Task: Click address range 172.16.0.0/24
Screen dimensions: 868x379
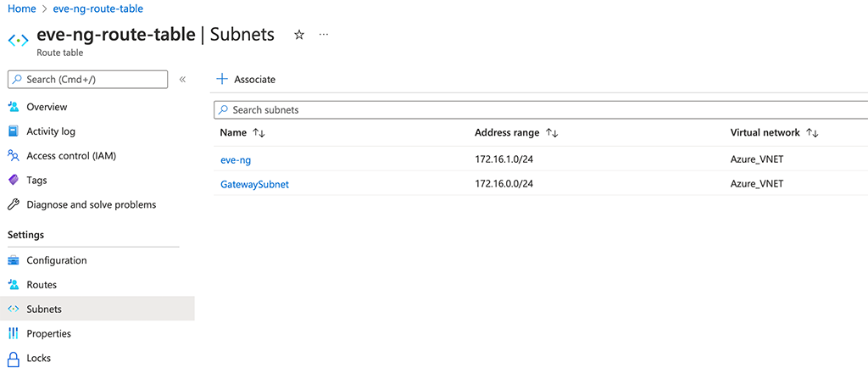Action: point(504,184)
